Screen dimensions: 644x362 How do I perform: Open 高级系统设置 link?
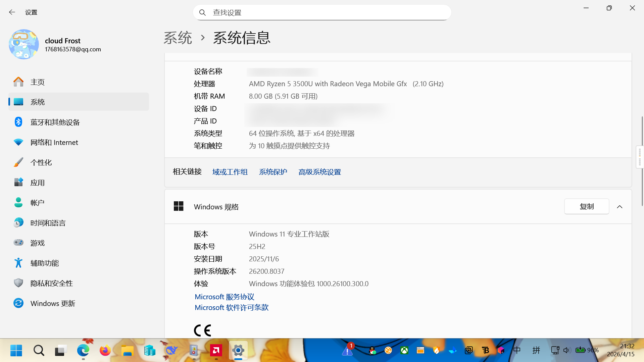click(319, 172)
